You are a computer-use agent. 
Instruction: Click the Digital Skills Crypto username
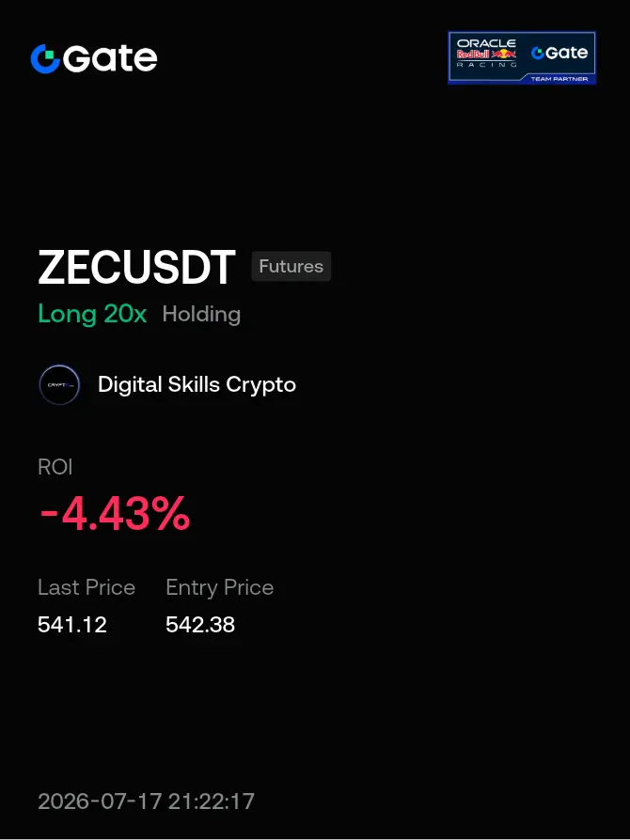point(197,384)
